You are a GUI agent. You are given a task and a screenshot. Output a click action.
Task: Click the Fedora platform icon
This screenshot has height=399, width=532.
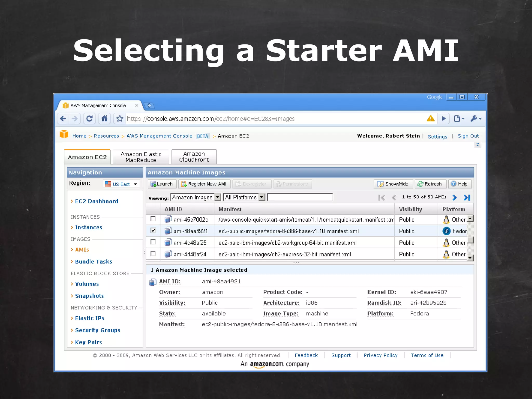coord(447,231)
